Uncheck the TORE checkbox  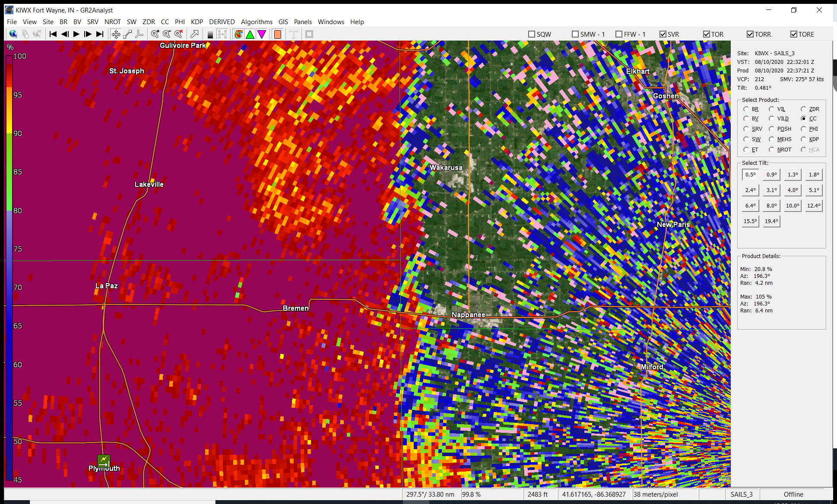794,34
